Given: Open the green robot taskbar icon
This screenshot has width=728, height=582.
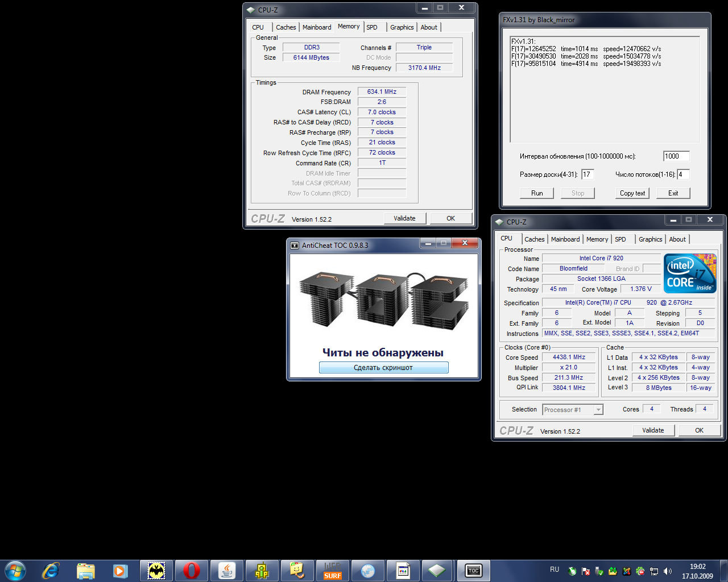Looking at the screenshot, I should [262, 570].
